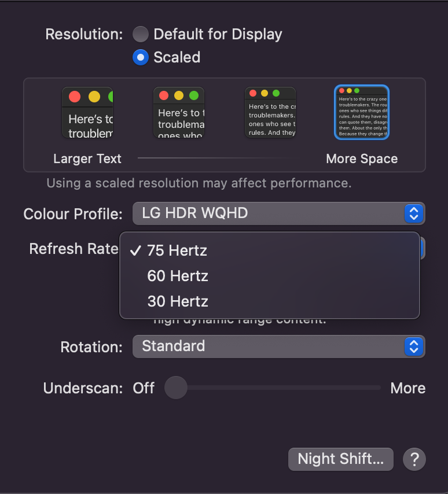This screenshot has width=448, height=494.
Task: Choose 60 Hertz refresh rate
Action: [178, 276]
